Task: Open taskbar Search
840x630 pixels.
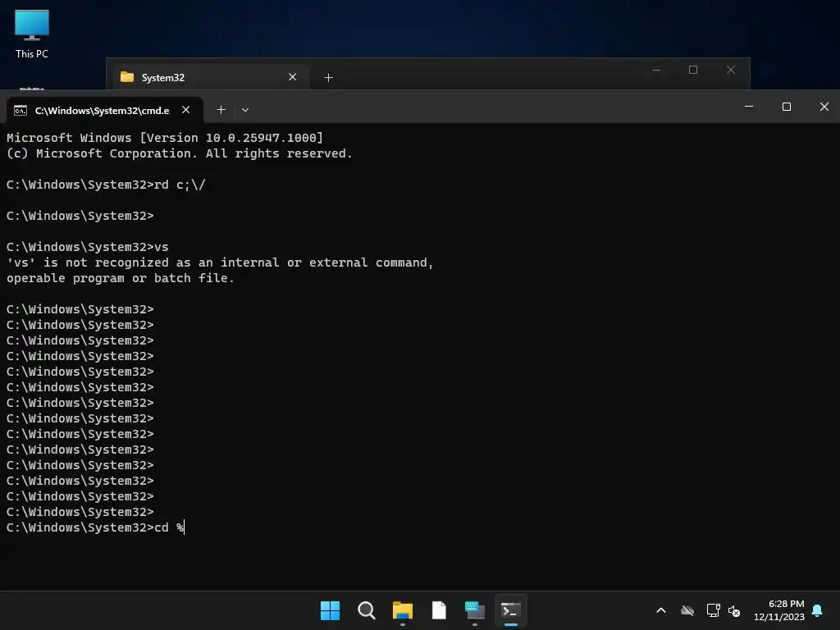Action: [x=367, y=610]
